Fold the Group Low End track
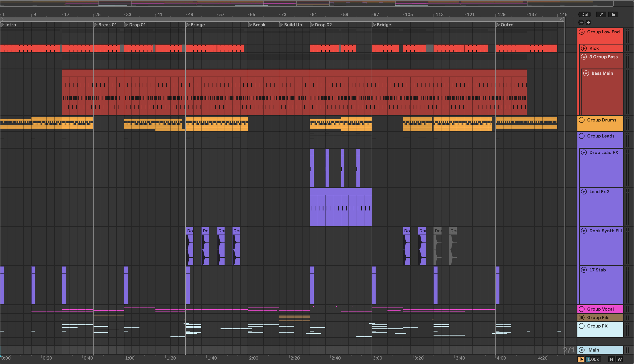 point(582,32)
